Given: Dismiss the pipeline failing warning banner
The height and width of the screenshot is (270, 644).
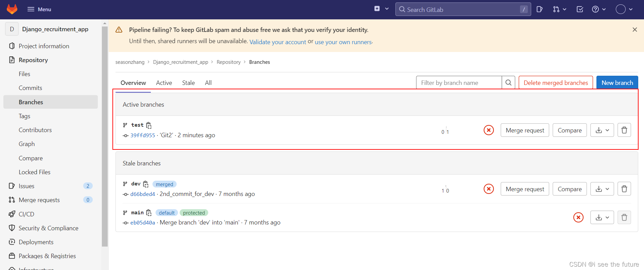Looking at the screenshot, I should [x=635, y=30].
